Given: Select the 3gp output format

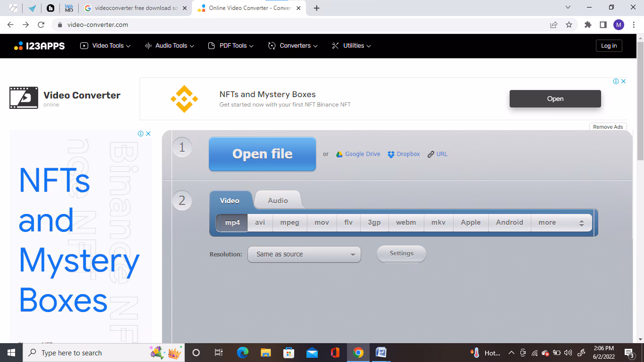Looking at the screenshot, I should 374,222.
